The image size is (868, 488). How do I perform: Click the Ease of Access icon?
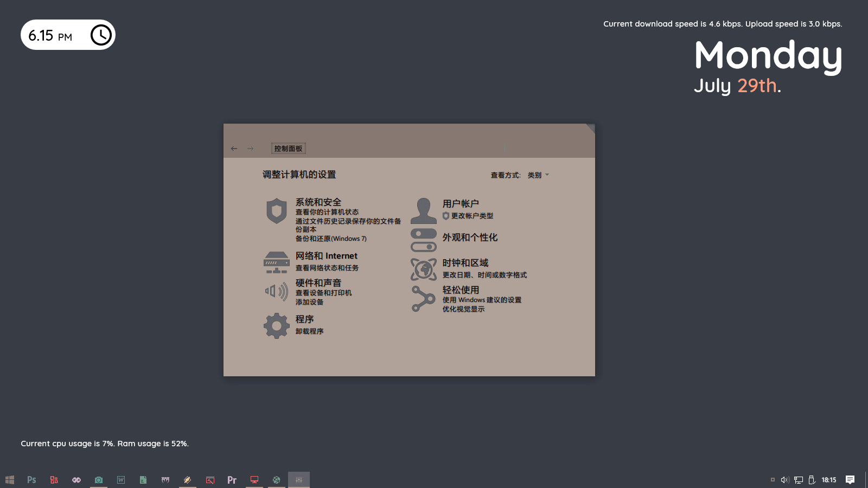coord(423,299)
